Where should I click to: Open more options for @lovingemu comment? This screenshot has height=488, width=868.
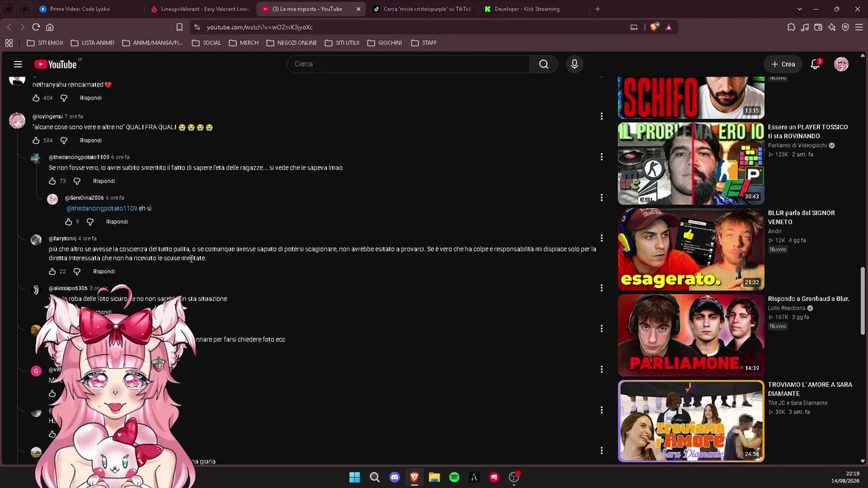[601, 117]
